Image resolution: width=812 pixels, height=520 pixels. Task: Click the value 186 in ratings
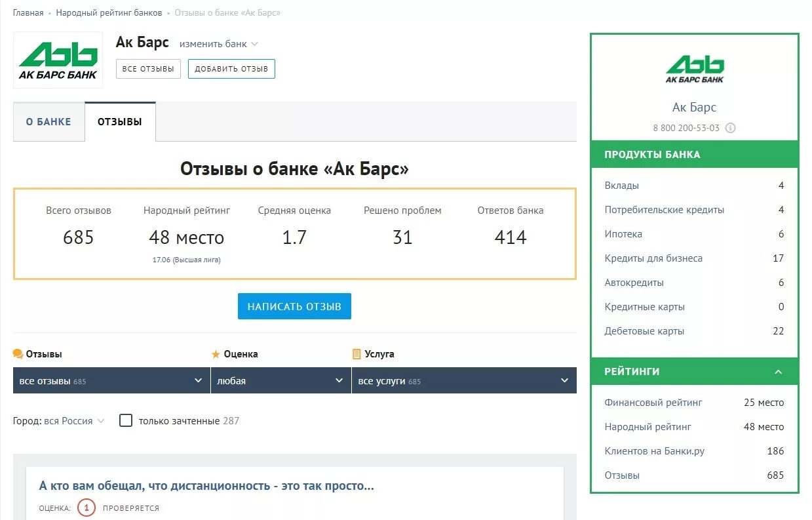click(775, 451)
